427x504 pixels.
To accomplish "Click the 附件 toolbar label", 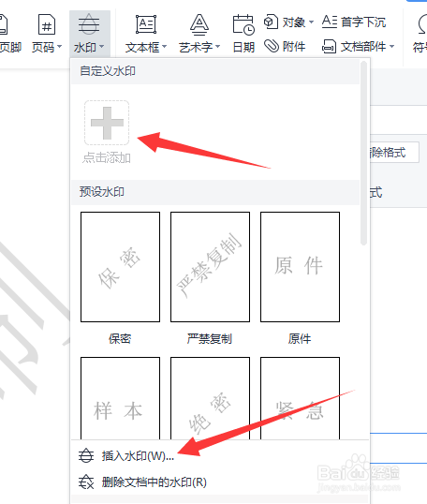I will 294,47.
